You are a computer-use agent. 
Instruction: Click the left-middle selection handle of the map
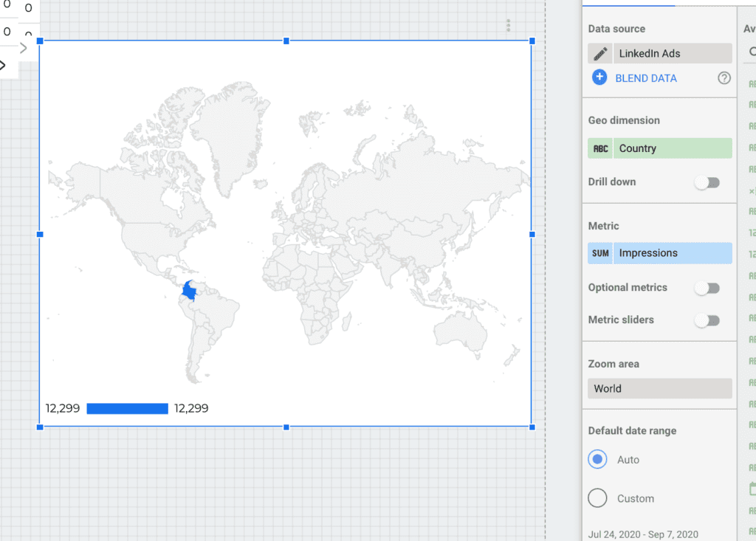40,235
